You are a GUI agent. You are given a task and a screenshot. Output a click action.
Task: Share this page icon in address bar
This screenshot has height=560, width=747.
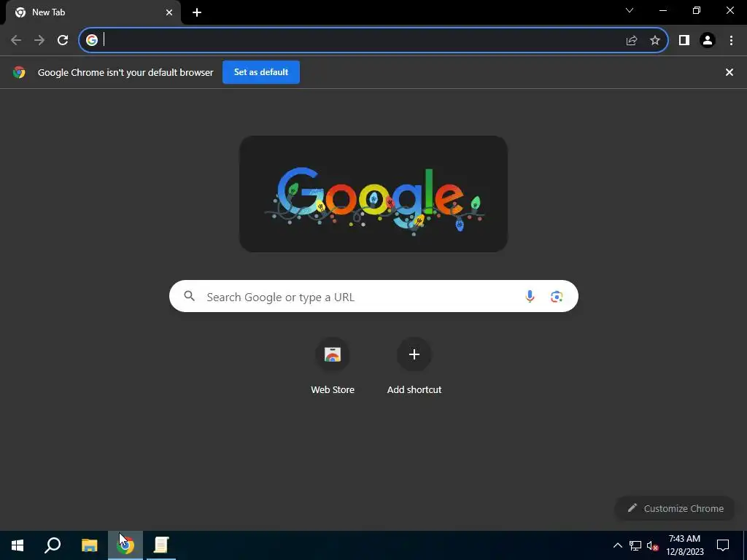[632, 40]
